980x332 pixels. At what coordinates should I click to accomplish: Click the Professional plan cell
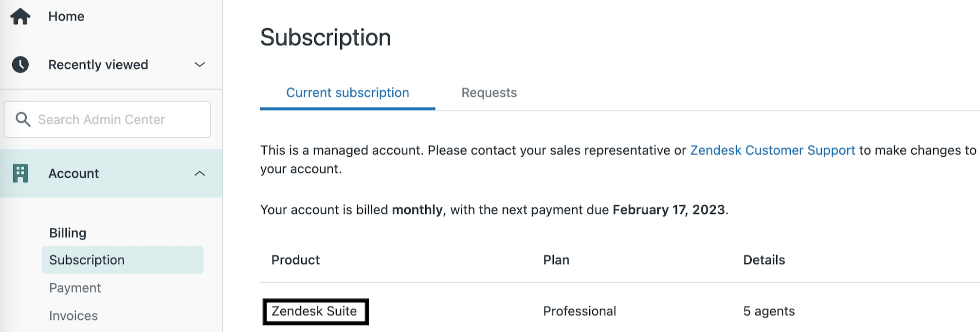580,311
